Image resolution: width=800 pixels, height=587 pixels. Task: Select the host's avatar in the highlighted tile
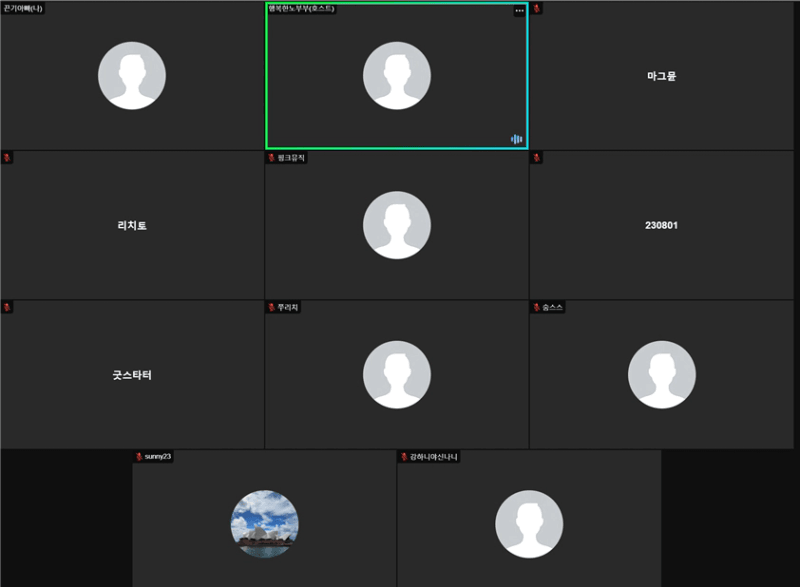pyautogui.click(x=396, y=75)
